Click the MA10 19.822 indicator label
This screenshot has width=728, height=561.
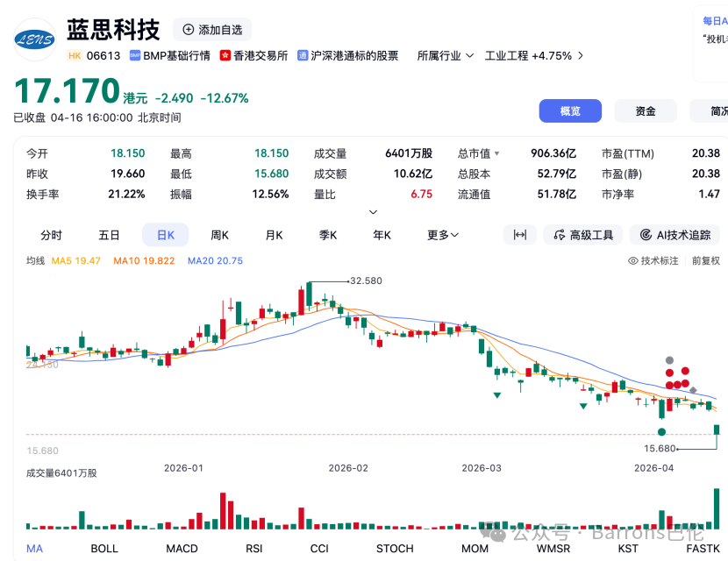coord(144,261)
